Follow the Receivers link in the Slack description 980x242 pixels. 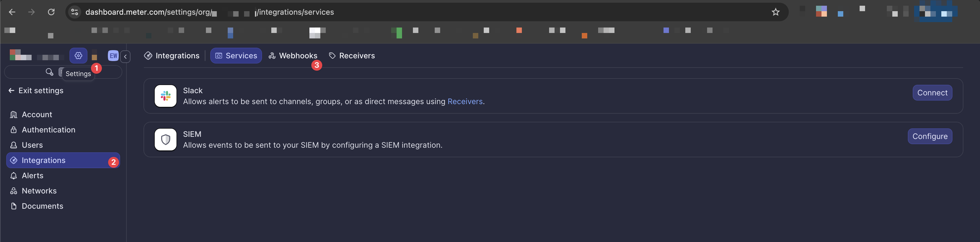465,102
